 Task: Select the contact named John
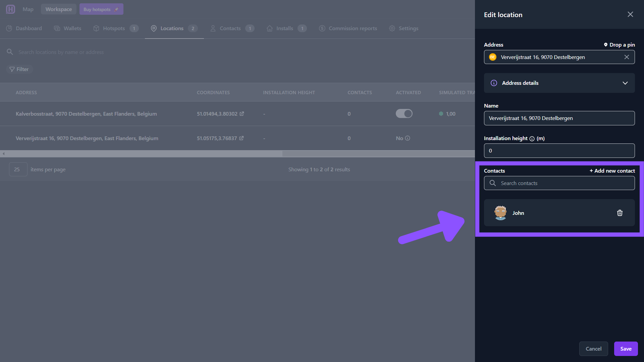559,213
